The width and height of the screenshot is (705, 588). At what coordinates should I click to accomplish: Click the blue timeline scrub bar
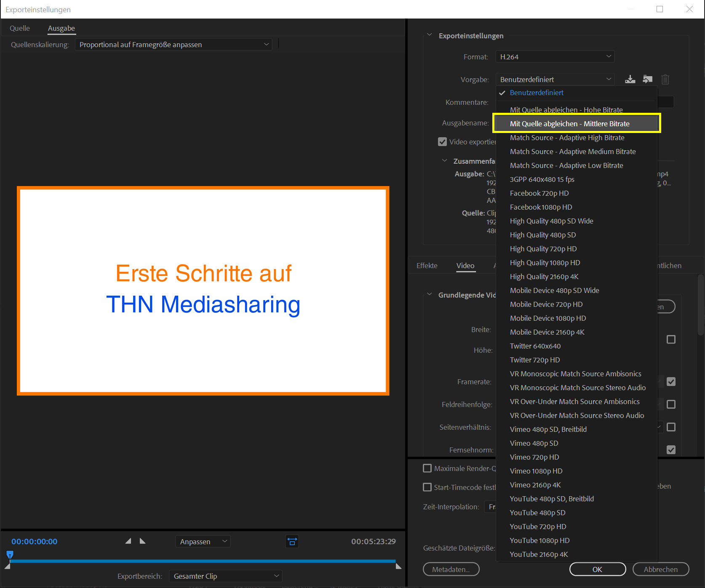[202, 561]
